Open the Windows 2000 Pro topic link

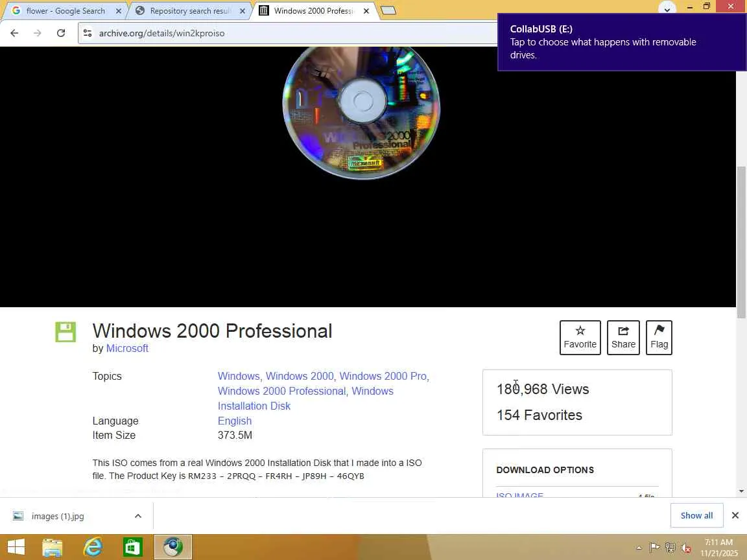pyautogui.click(x=383, y=376)
